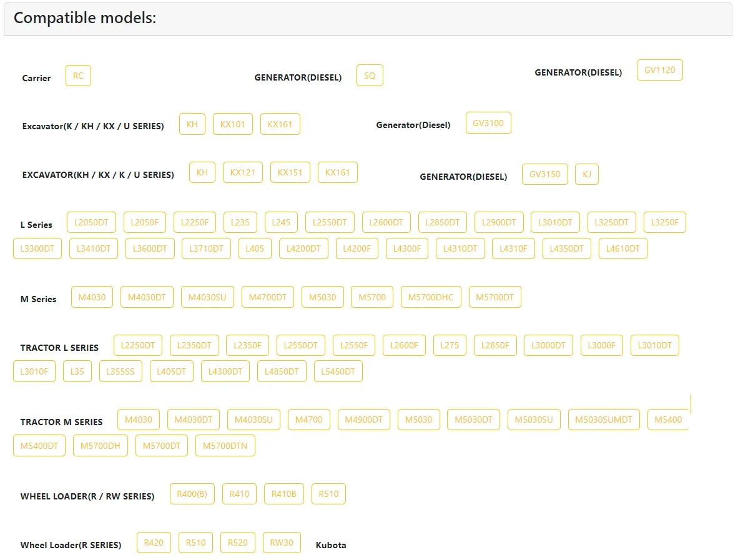
Task: Open the L2550F tractor tag
Action: [354, 346]
